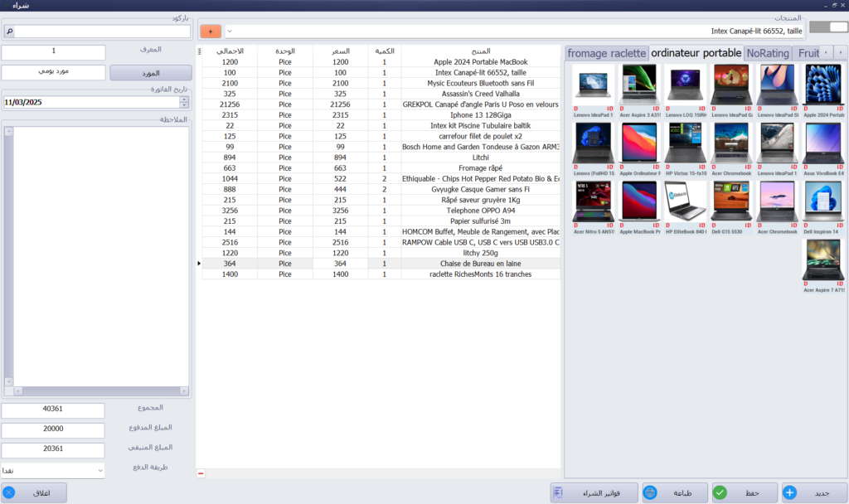Choose the Lenovo (FullHD 15) laptop thumbnail

tap(593, 149)
